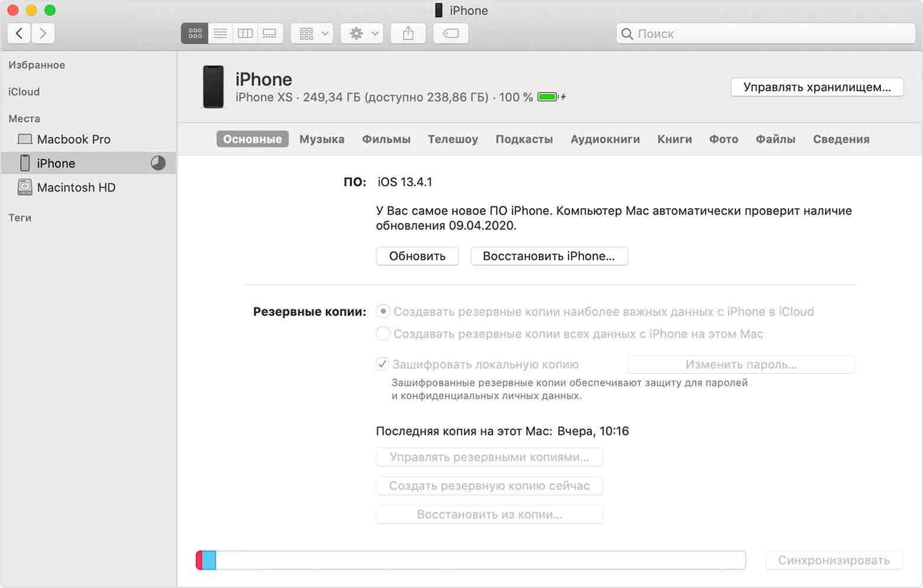Switch to the Фото tab

point(724,139)
